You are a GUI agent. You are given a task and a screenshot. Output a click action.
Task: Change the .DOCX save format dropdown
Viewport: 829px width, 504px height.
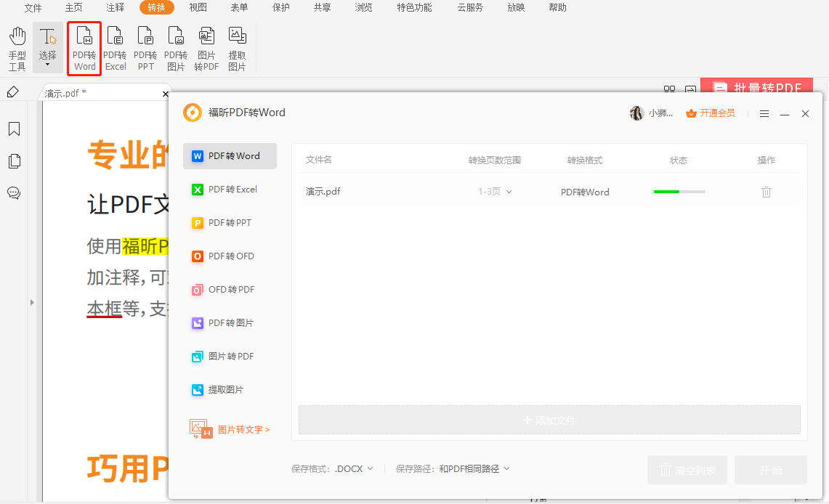(355, 469)
